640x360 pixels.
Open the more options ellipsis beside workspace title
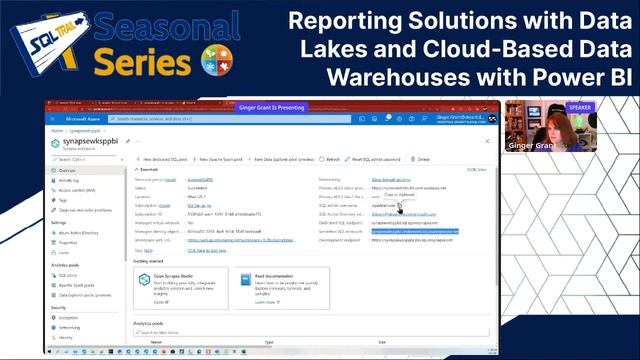(x=138, y=141)
